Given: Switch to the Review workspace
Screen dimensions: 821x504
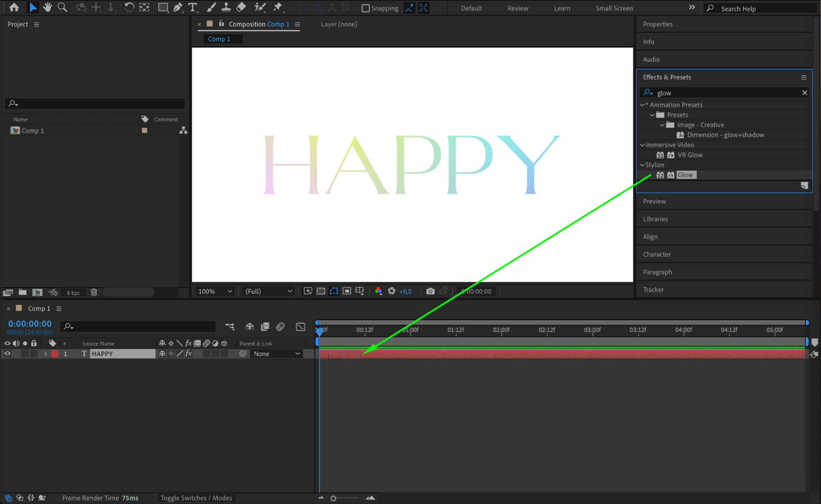Looking at the screenshot, I should click(x=517, y=8).
